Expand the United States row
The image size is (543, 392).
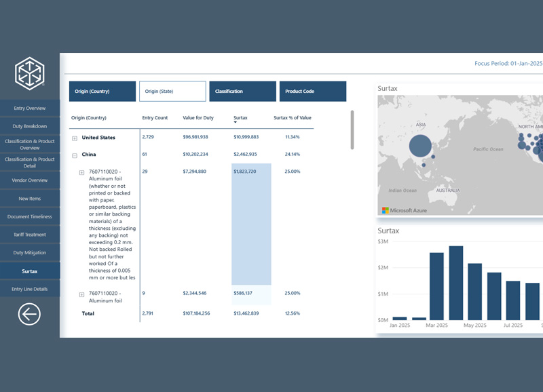coord(75,138)
